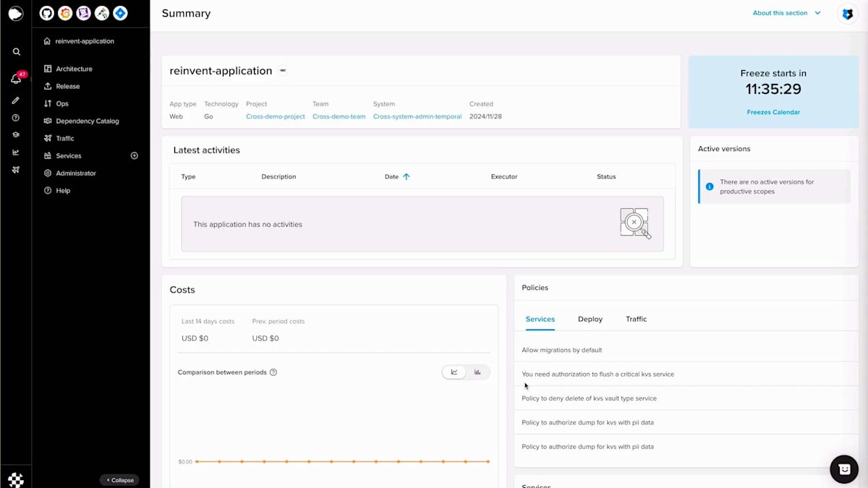The image size is (868, 488).
Task: Click the help question mark beside Comparison between periods
Action: (273, 372)
